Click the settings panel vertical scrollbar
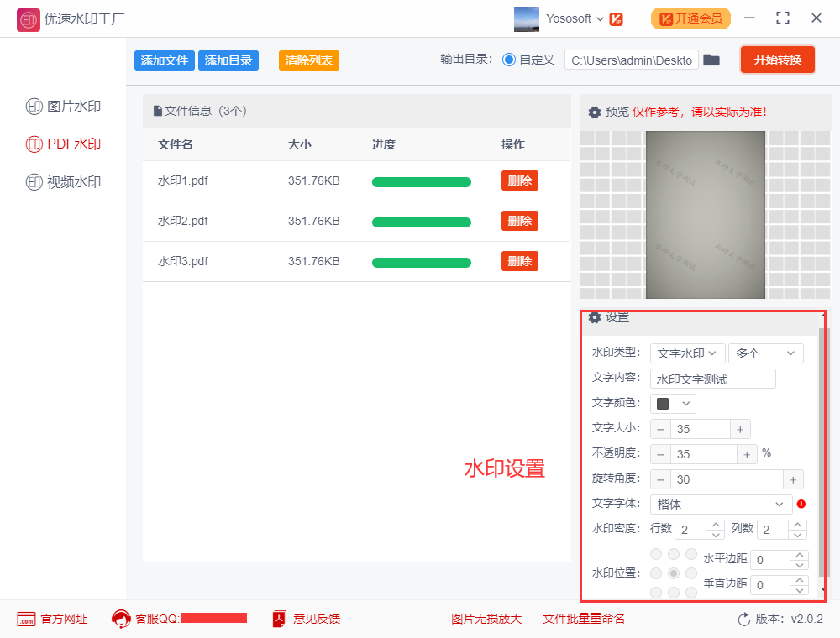 point(824,452)
